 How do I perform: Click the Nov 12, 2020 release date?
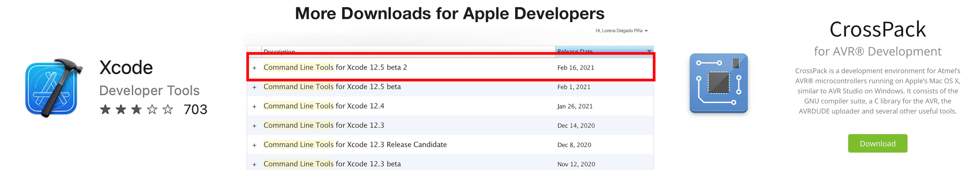576,164
